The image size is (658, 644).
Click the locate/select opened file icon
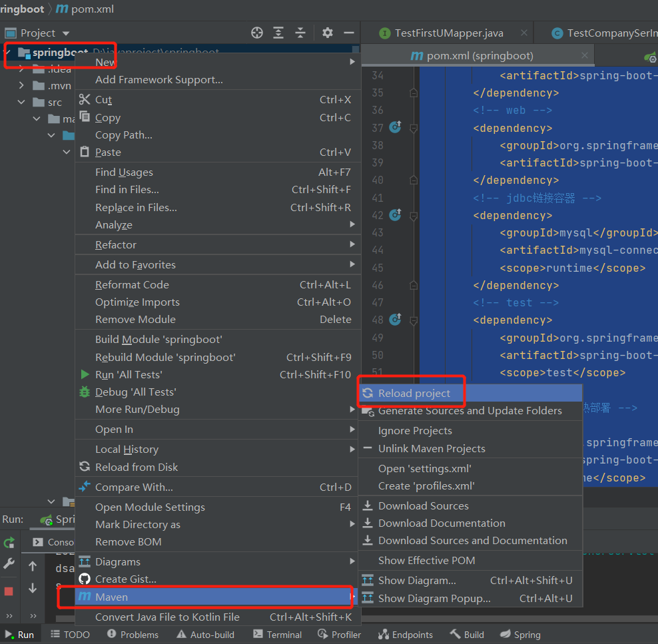pyautogui.click(x=257, y=33)
